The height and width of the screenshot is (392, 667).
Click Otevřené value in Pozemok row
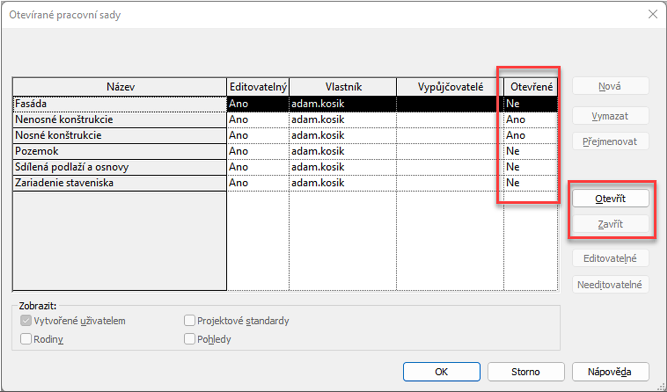[531, 151]
